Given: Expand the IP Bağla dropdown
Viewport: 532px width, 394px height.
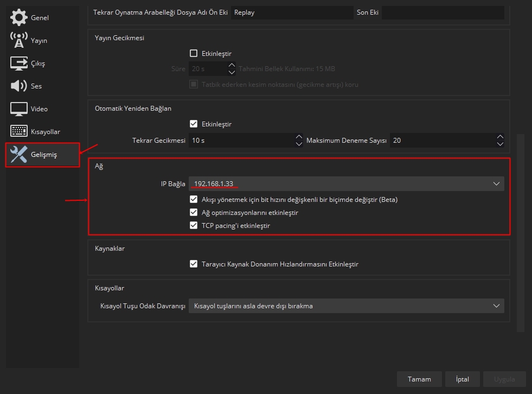Looking at the screenshot, I should (x=347, y=184).
